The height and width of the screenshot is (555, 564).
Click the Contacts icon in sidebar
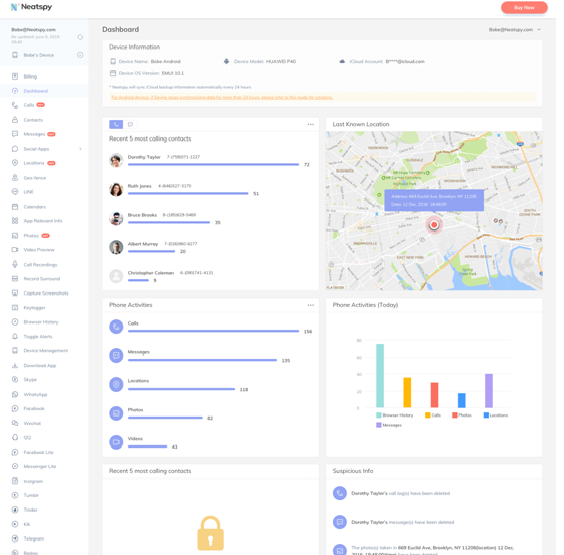click(x=15, y=120)
